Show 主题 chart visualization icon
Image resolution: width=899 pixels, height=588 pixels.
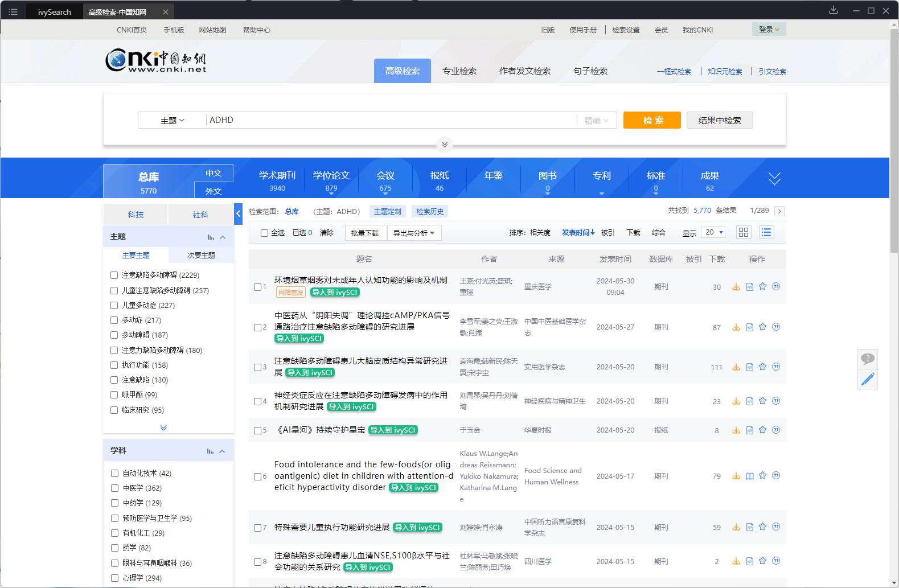point(211,237)
